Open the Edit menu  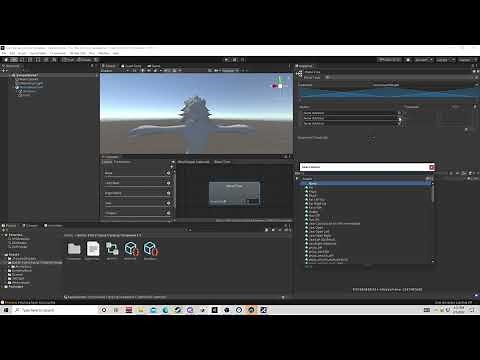click(12, 53)
